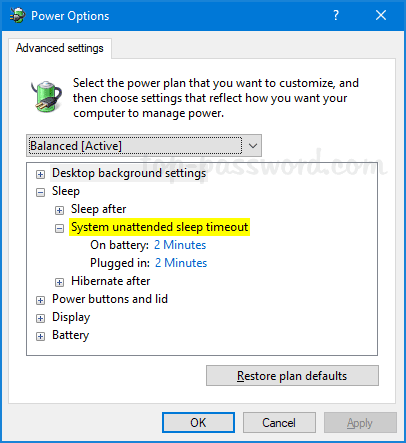This screenshot has width=406, height=443.
Task: Change the Plugged in 2 Minutes value
Action: coord(181,263)
